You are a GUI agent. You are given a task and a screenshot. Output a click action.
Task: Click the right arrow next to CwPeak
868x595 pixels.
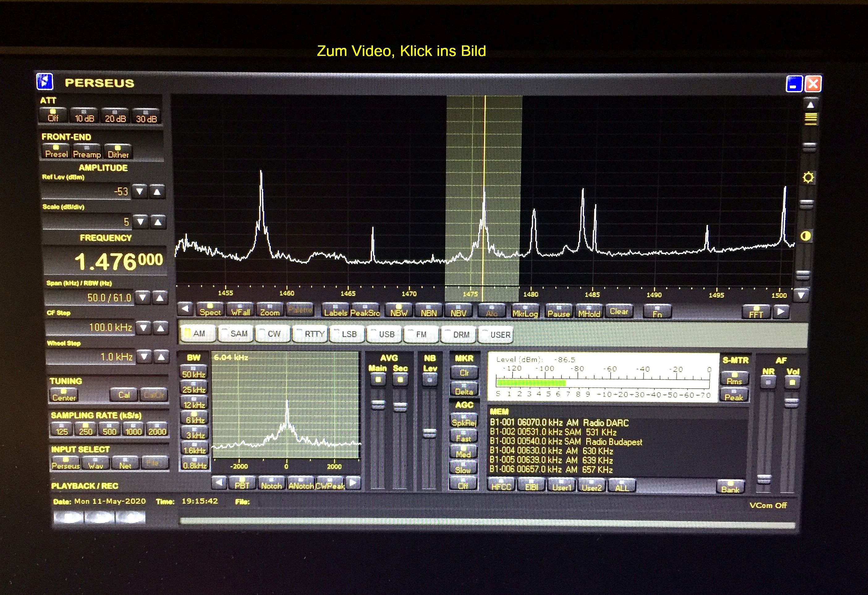coord(353,483)
